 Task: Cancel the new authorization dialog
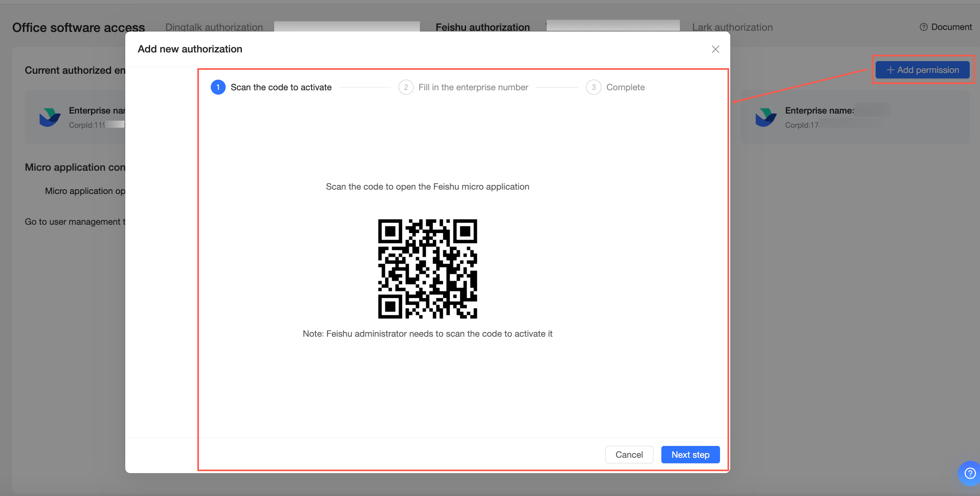coord(629,455)
